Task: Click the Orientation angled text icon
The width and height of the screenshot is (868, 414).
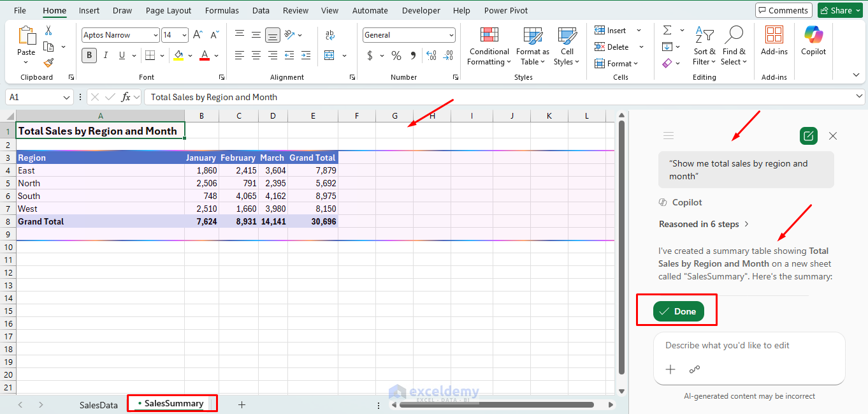Action: (290, 35)
